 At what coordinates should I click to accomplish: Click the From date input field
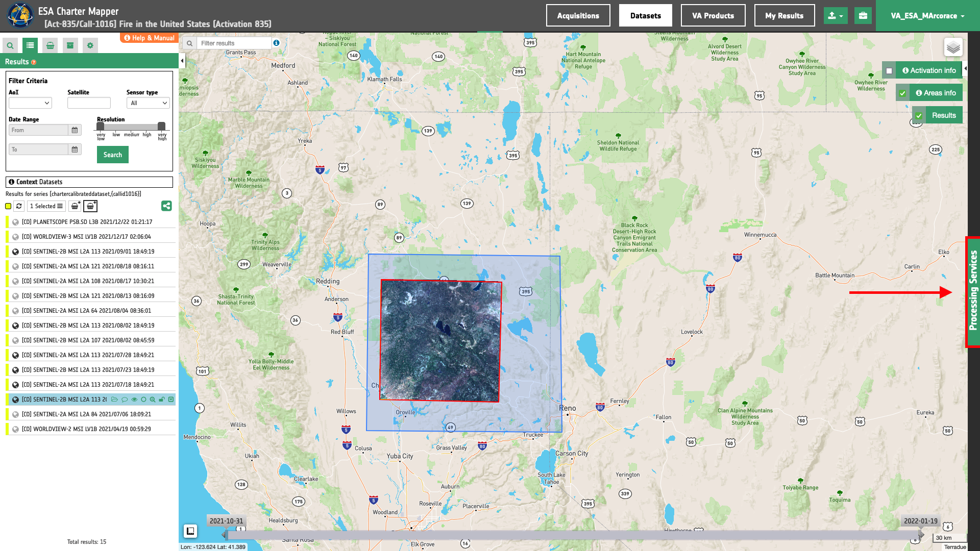[x=38, y=130]
